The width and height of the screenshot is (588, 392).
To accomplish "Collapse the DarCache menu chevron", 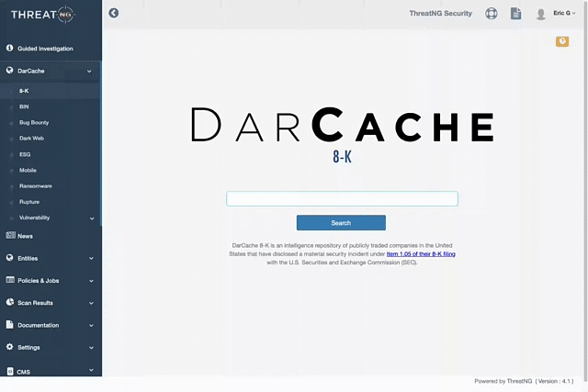I will point(89,71).
